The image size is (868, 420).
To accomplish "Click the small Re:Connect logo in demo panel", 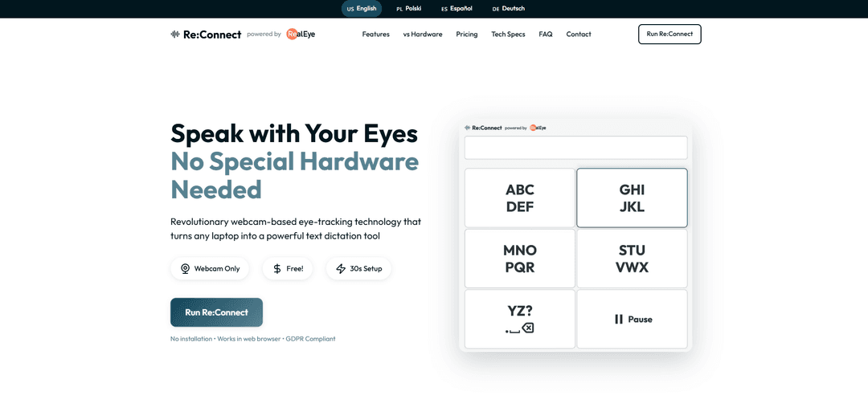I will click(x=483, y=128).
